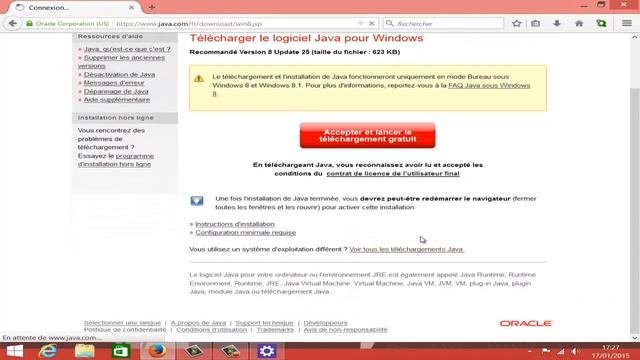
Task: Click Sélectionner une langue footer link
Action: [122, 323]
